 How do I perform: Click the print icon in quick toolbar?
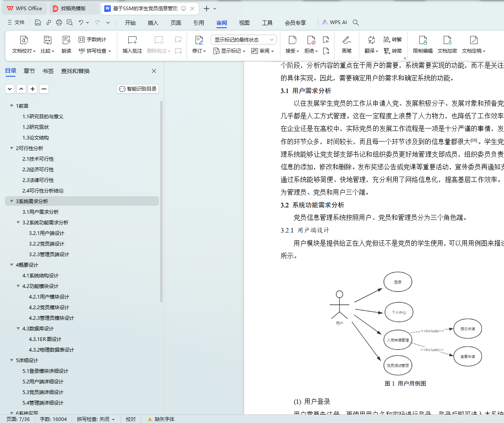point(59,22)
